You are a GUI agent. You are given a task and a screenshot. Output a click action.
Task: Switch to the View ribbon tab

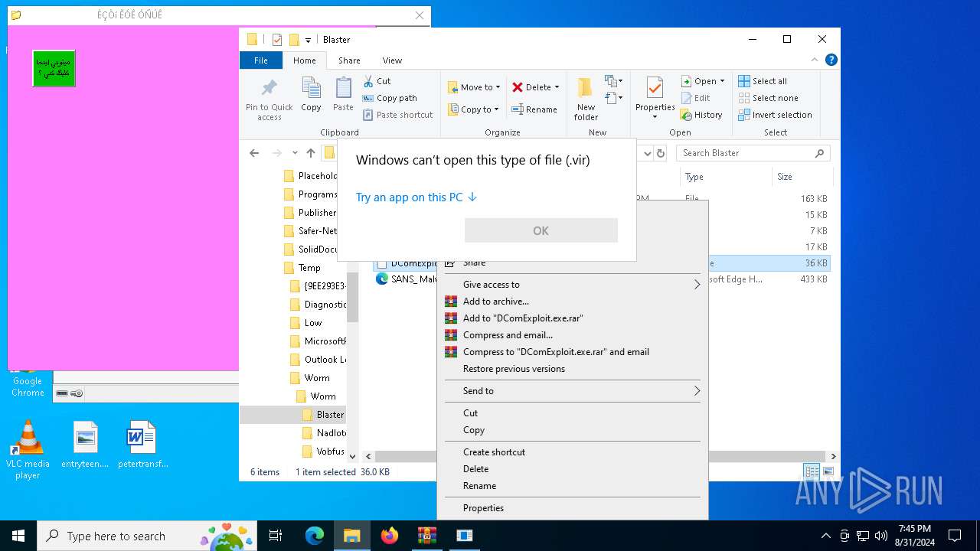(392, 60)
